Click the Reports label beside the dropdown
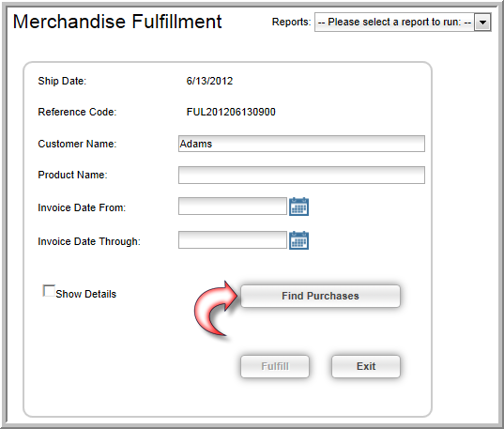This screenshot has height=429, width=504. tap(291, 22)
